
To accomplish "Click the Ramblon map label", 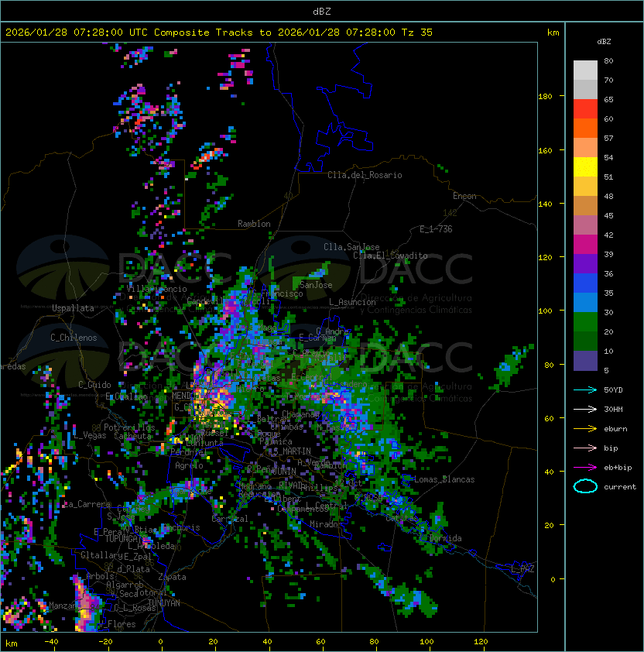I will coord(254,224).
